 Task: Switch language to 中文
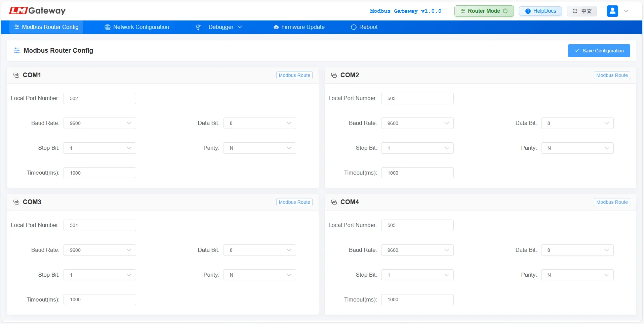(582, 11)
